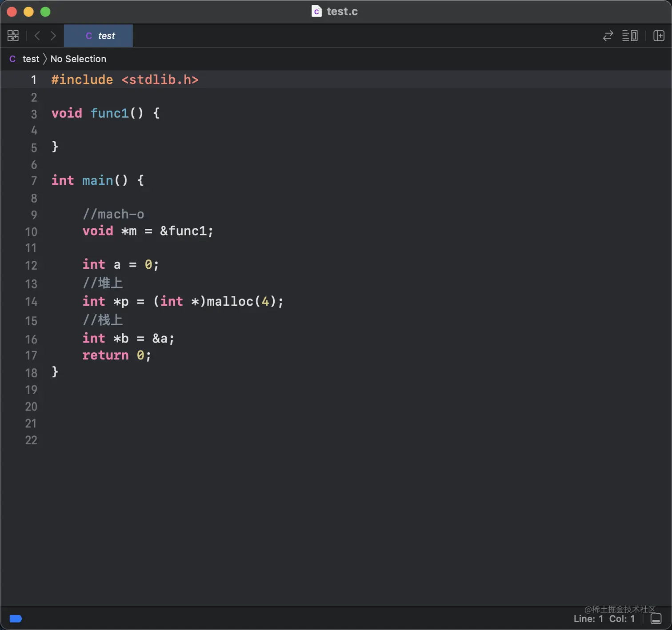Click the Col: 1 status text

tap(622, 618)
